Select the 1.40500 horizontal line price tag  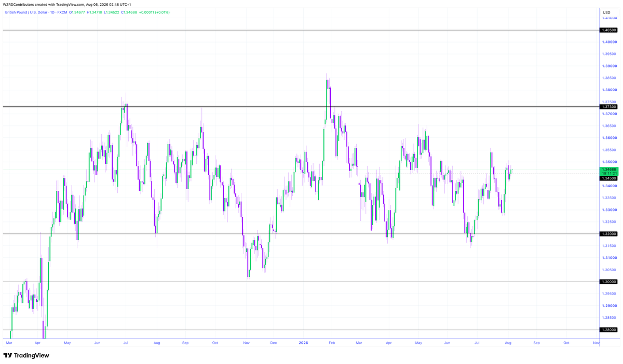point(608,31)
